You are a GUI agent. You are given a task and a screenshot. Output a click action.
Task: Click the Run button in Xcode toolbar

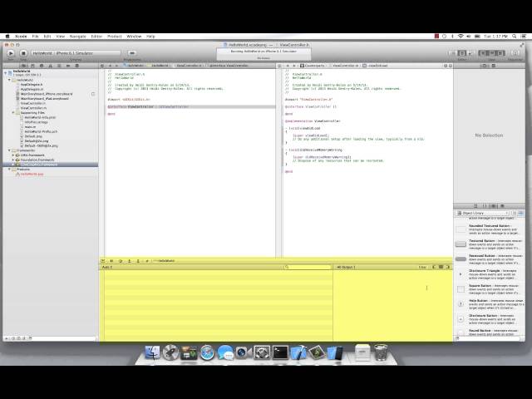(11, 53)
